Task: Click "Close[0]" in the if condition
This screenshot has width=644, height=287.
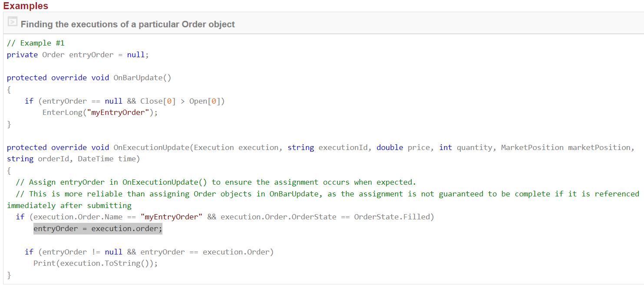Action: pyautogui.click(x=158, y=101)
